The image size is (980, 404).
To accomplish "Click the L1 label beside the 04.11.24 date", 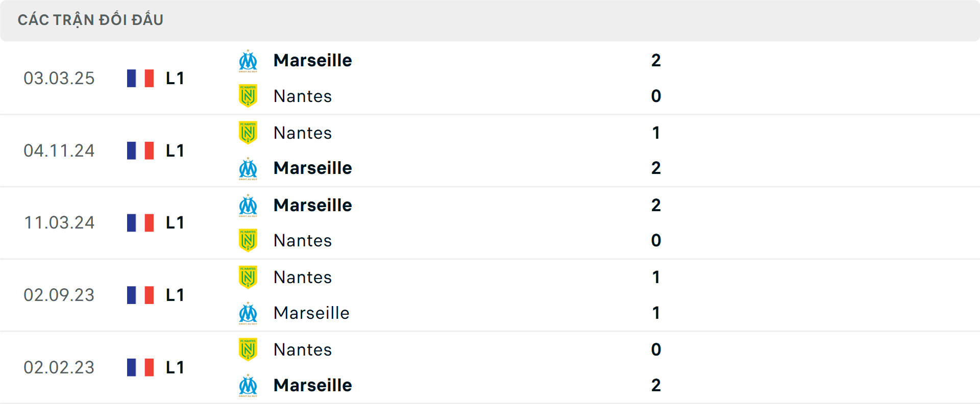I will pyautogui.click(x=174, y=150).
